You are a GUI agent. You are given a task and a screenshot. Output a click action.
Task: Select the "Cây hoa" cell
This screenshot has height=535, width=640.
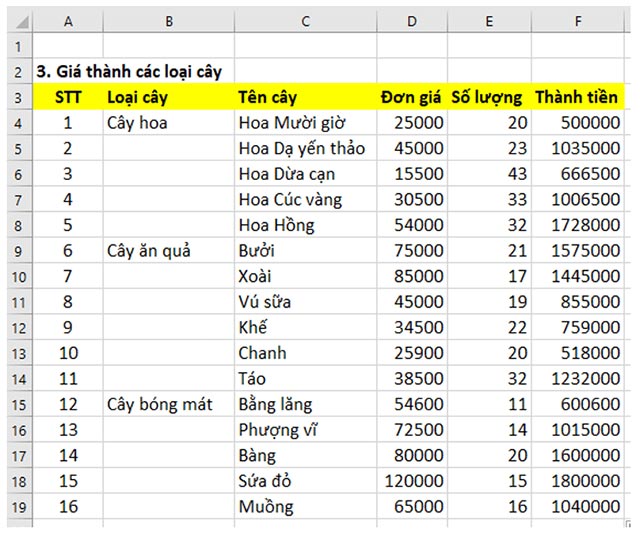[x=136, y=123]
